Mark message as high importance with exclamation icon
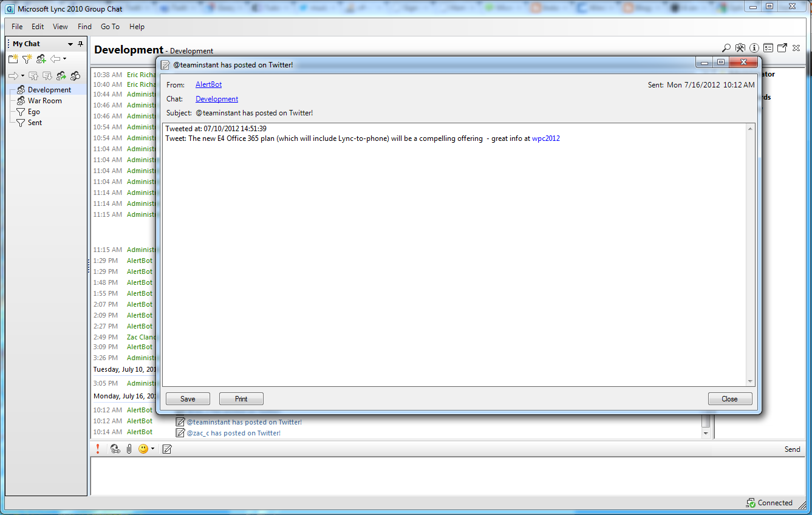The width and height of the screenshot is (812, 515). (98, 449)
